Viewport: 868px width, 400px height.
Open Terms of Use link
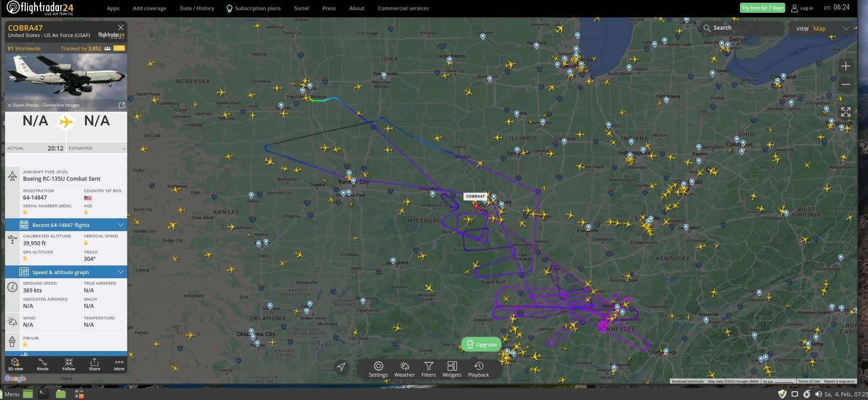809,381
